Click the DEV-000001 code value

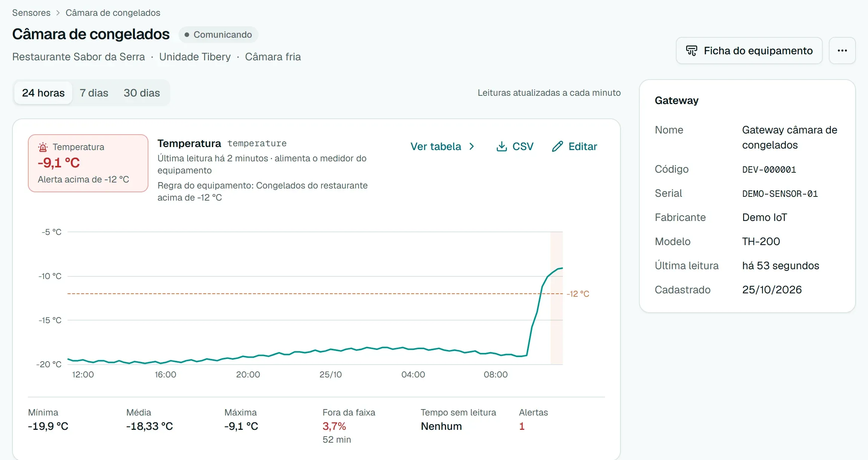pos(769,170)
